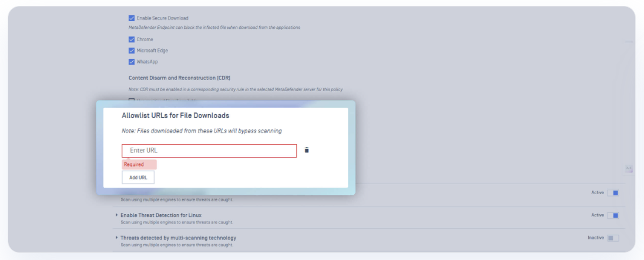Uncheck the Microsoft Edge checkbox
This screenshot has height=260, width=644.
[x=132, y=51]
